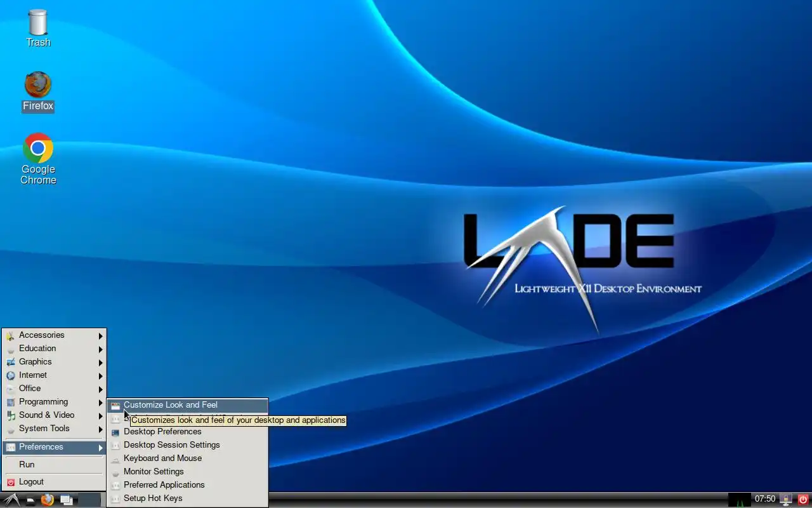812x508 pixels.
Task: Expand the Sound & Video submenu
Action: (x=54, y=415)
